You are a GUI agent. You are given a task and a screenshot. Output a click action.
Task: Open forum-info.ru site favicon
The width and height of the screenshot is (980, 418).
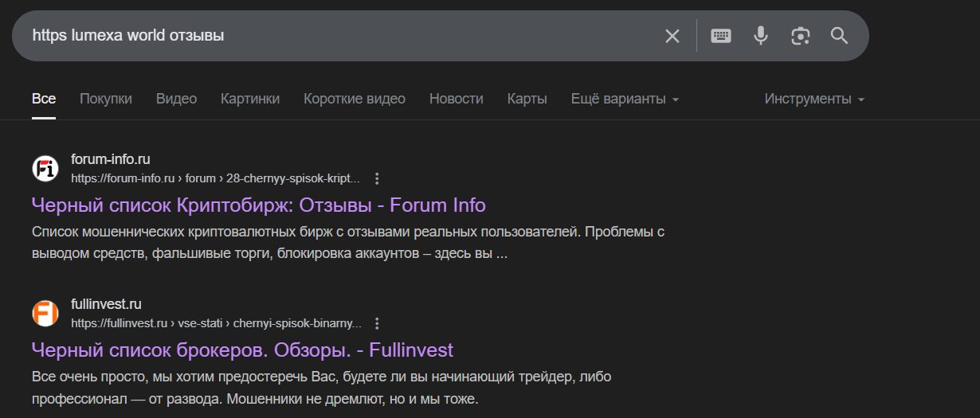click(x=45, y=168)
